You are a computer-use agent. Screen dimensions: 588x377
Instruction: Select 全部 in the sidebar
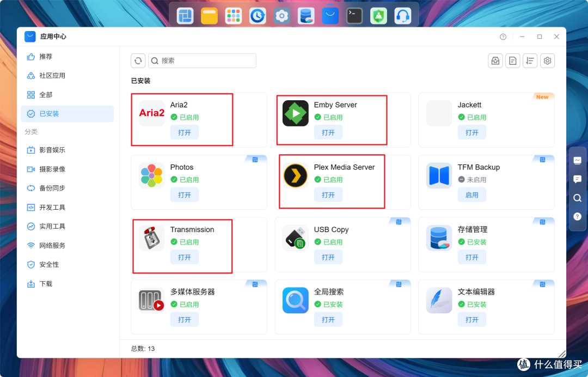pyautogui.click(x=67, y=95)
